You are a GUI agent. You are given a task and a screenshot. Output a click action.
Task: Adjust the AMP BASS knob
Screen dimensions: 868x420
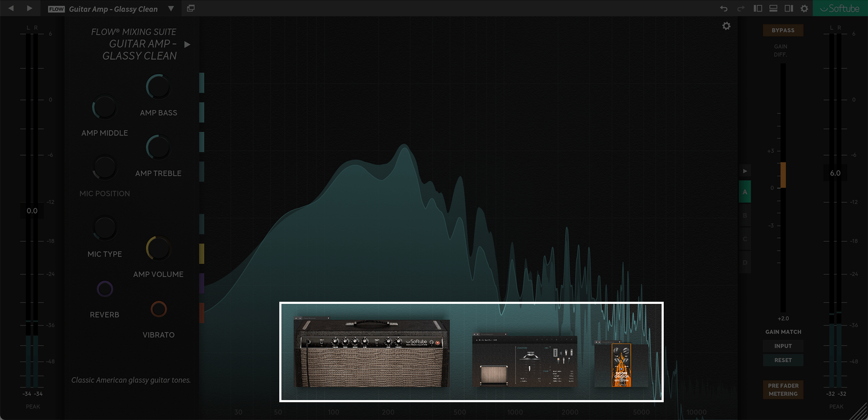(158, 87)
